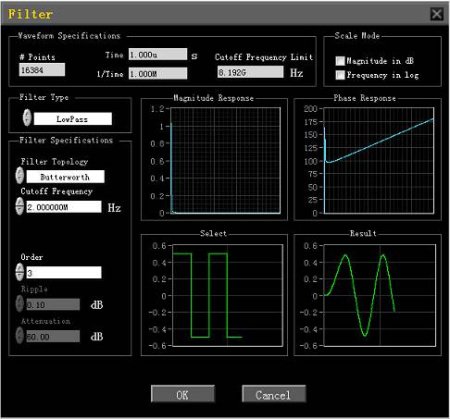The image size is (450, 419).
Task: Click the Attenuation stepper knob
Action: 20,335
